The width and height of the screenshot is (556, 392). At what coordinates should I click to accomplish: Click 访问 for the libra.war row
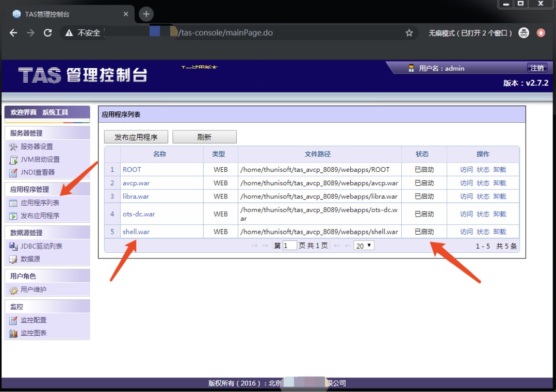[466, 197]
